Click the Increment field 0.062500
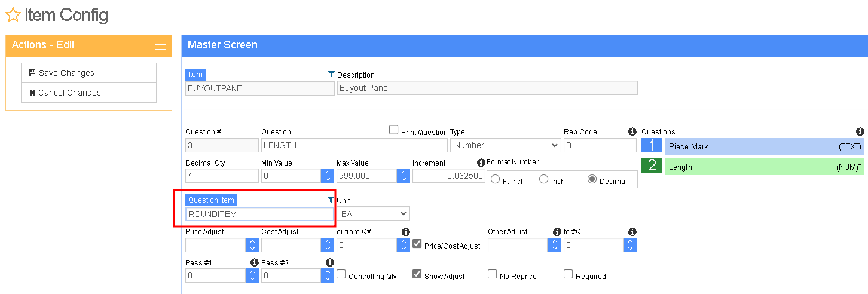Viewport: 868px width, 294px height. [x=449, y=176]
